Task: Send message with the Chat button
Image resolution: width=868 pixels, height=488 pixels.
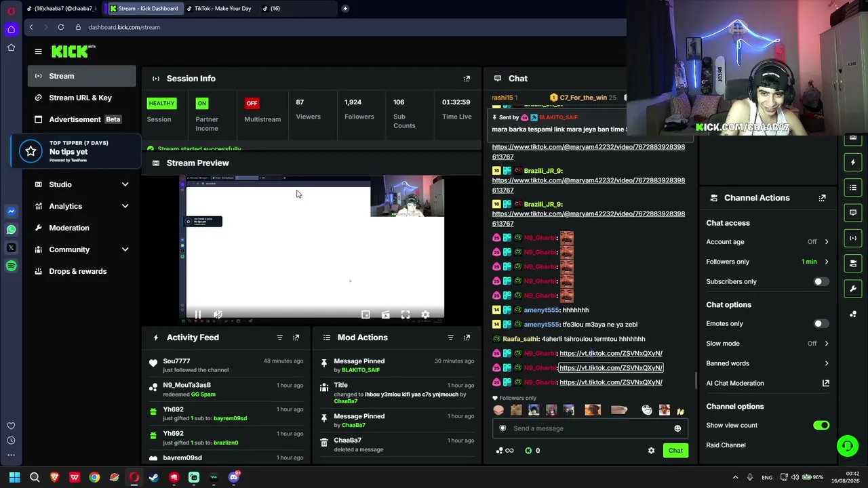Action: pyautogui.click(x=675, y=451)
